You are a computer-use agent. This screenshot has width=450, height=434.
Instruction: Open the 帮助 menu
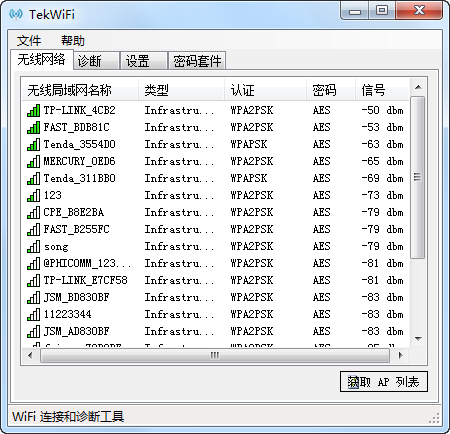(x=73, y=41)
